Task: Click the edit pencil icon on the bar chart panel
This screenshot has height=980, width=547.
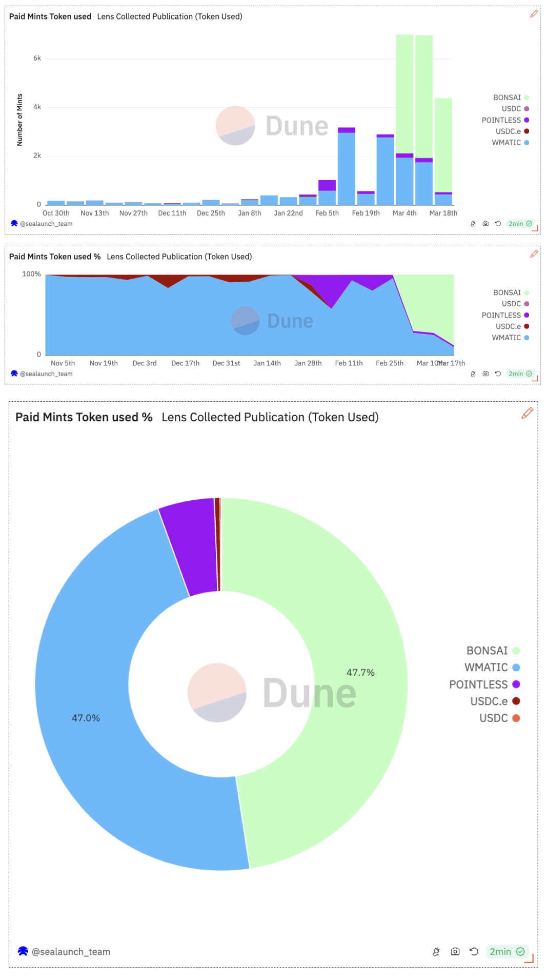Action: tap(534, 14)
